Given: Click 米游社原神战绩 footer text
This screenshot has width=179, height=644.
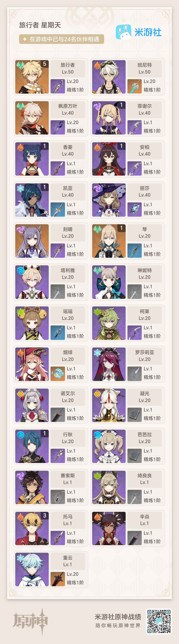Looking at the screenshot, I should [118, 617].
